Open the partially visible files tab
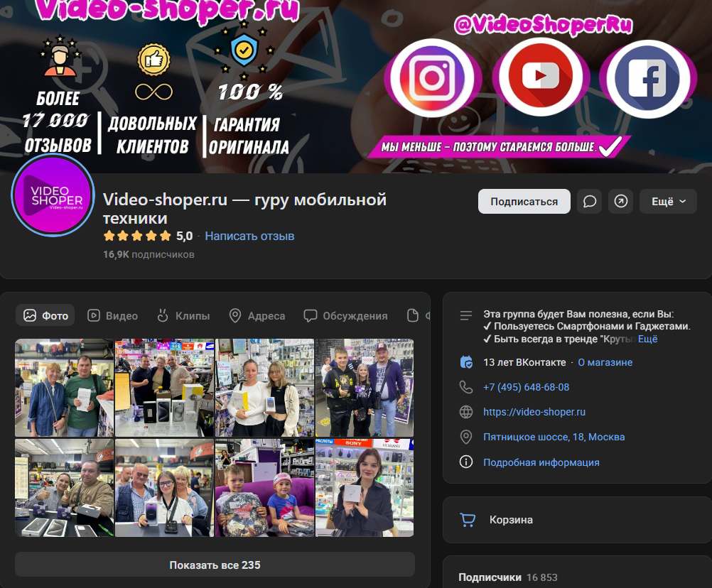The width and height of the screenshot is (712, 588). tap(418, 315)
